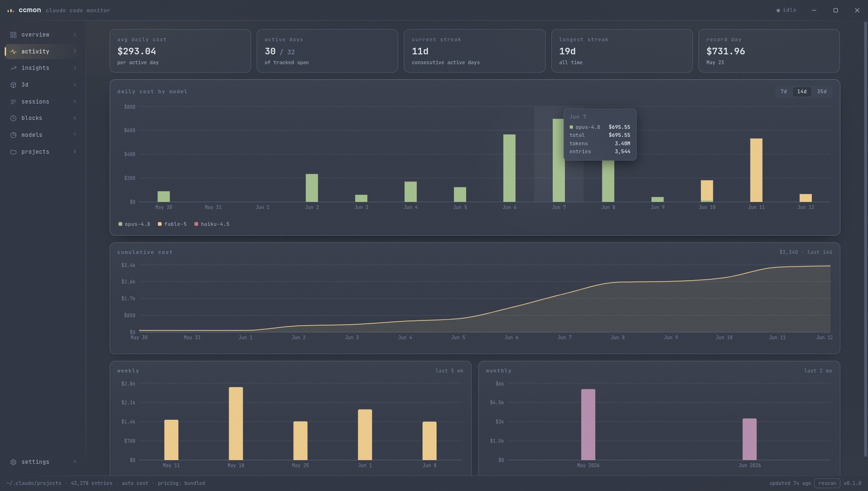Click the $293.04 value
Viewport: 868px width, 491px height.
click(x=137, y=52)
